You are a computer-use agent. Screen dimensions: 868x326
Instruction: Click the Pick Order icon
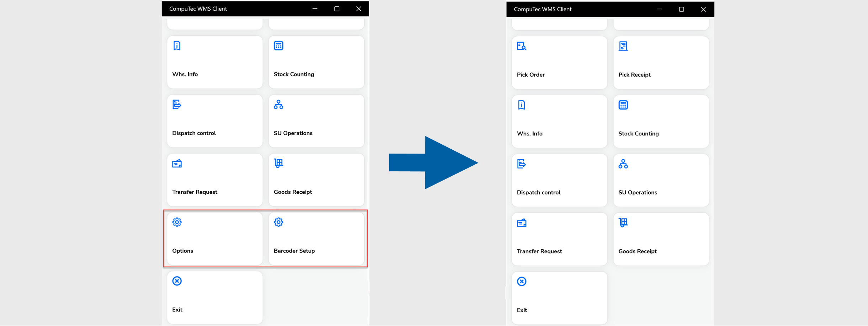522,46
